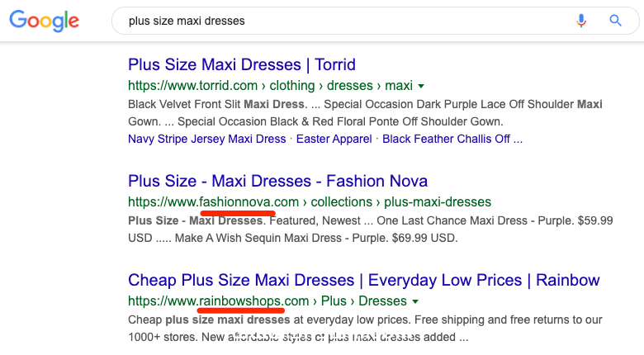
Task: Click the red underline beneath fashionnova.com
Action: [237, 211]
